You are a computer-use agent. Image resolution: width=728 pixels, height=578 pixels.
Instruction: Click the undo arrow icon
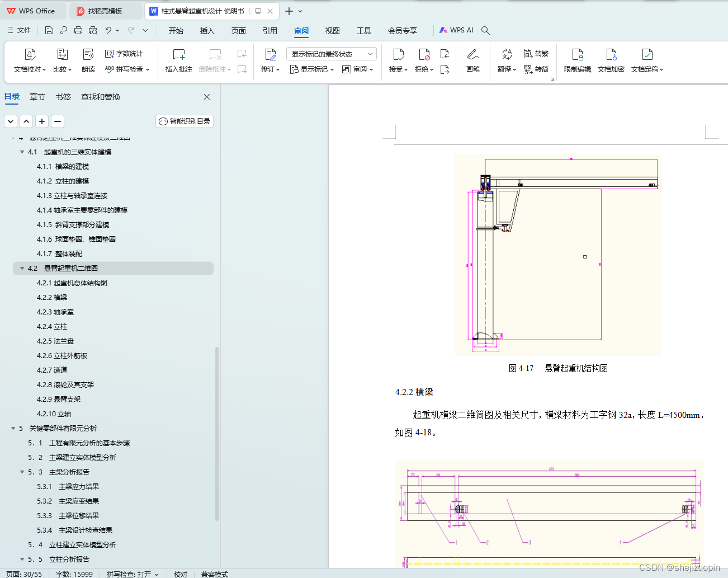point(108,30)
